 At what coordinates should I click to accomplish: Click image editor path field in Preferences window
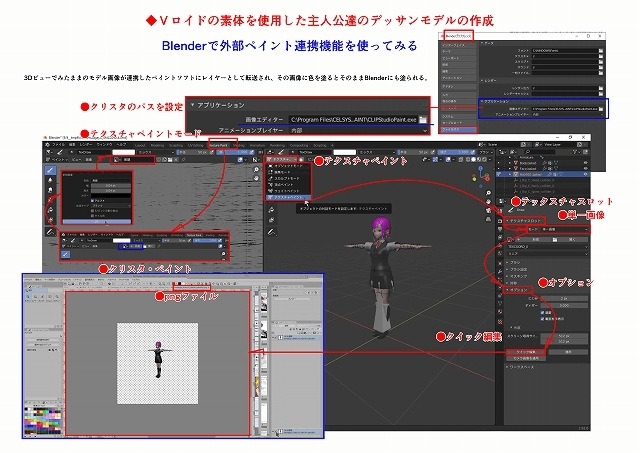(565, 109)
